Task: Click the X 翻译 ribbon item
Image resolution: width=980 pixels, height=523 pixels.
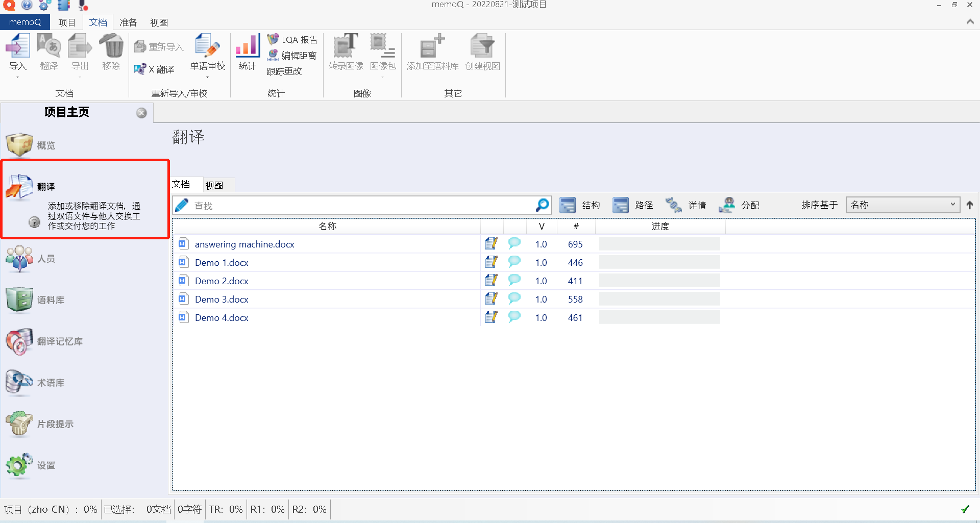Action: coord(154,69)
